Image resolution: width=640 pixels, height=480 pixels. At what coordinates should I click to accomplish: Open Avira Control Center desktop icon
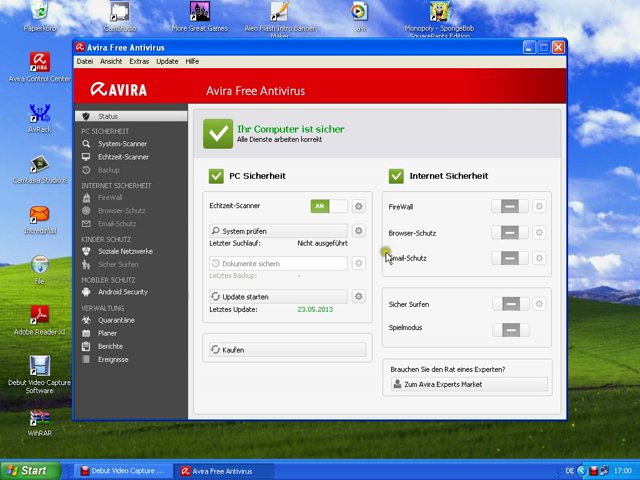point(39,64)
